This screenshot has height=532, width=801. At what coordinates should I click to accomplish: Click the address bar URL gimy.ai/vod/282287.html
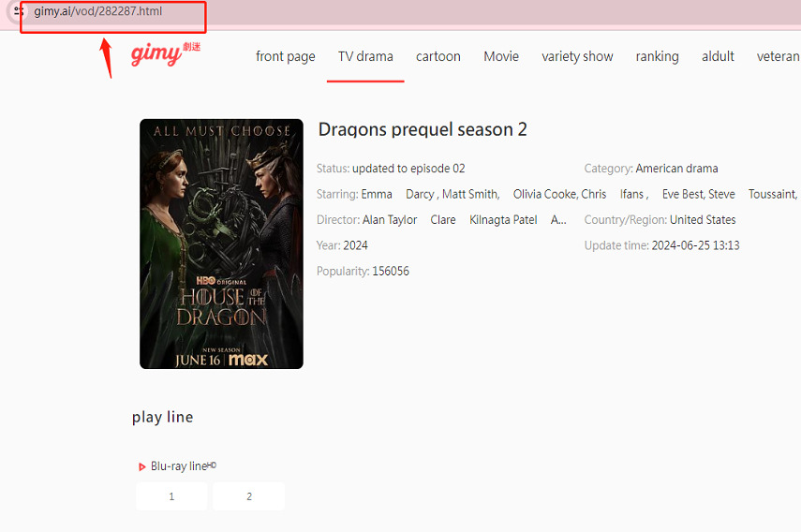[98, 11]
